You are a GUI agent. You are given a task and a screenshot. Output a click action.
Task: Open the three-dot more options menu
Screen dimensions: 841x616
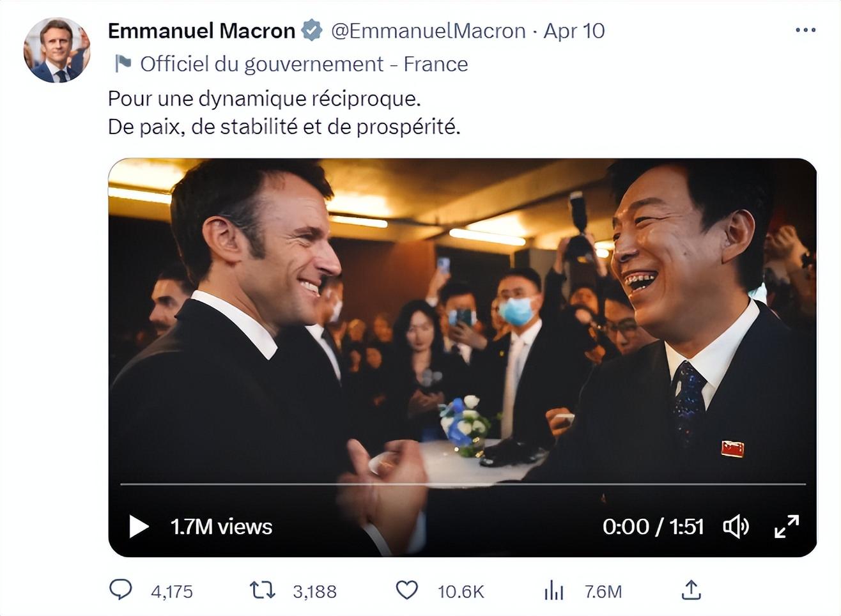coord(805,30)
